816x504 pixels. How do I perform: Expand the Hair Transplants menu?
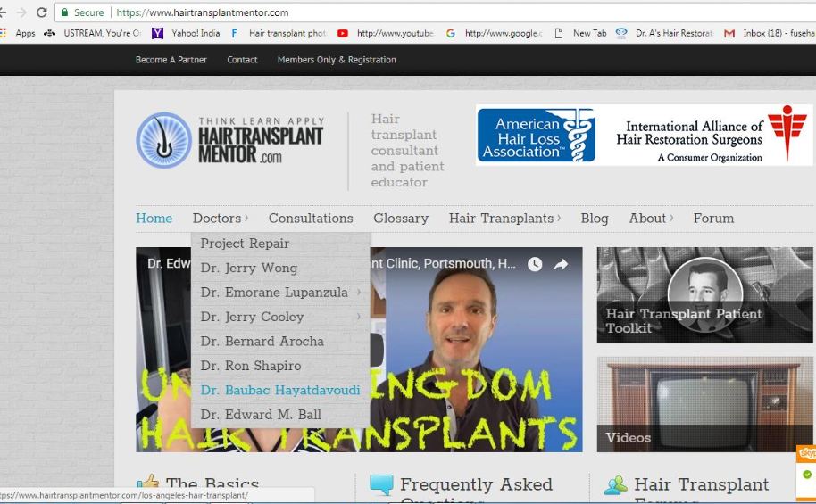click(504, 219)
